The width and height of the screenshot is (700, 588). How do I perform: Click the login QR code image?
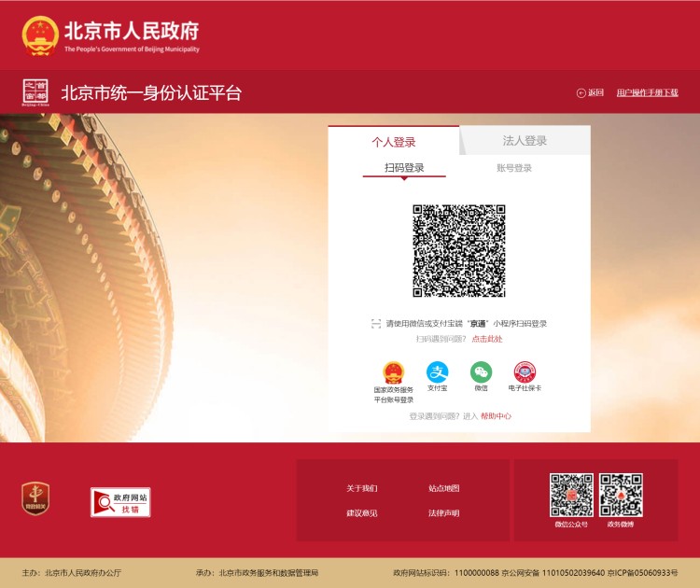point(459,251)
